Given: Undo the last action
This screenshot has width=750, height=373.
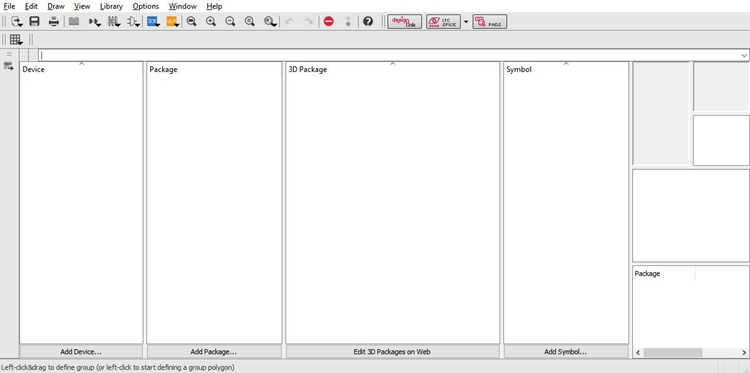Looking at the screenshot, I should click(289, 22).
